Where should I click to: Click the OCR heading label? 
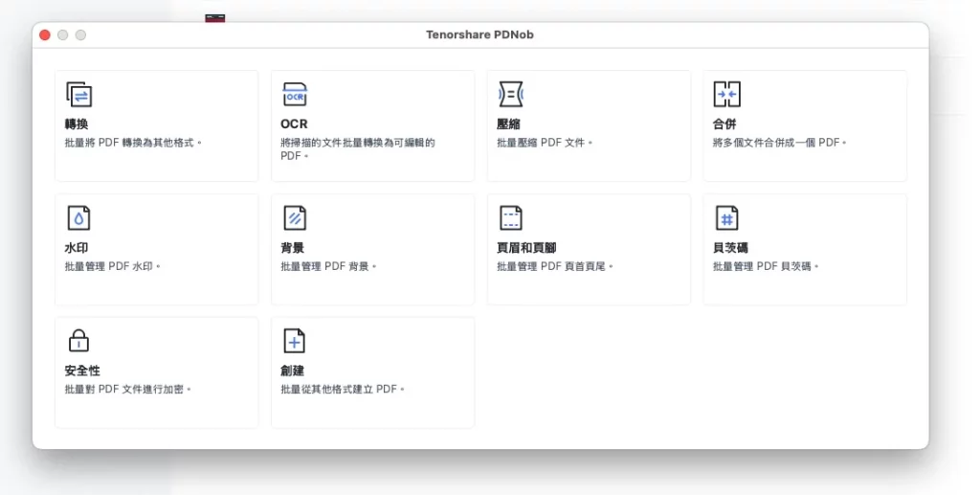[294, 124]
